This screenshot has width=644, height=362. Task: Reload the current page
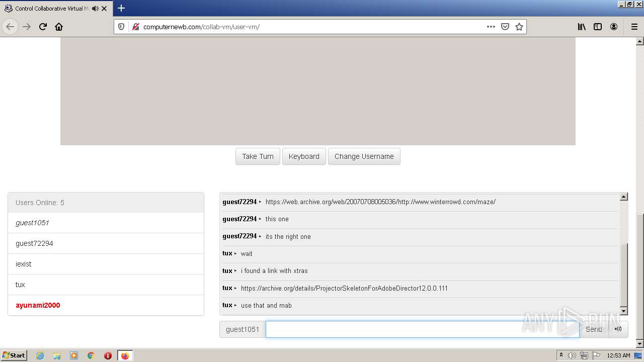(x=43, y=27)
